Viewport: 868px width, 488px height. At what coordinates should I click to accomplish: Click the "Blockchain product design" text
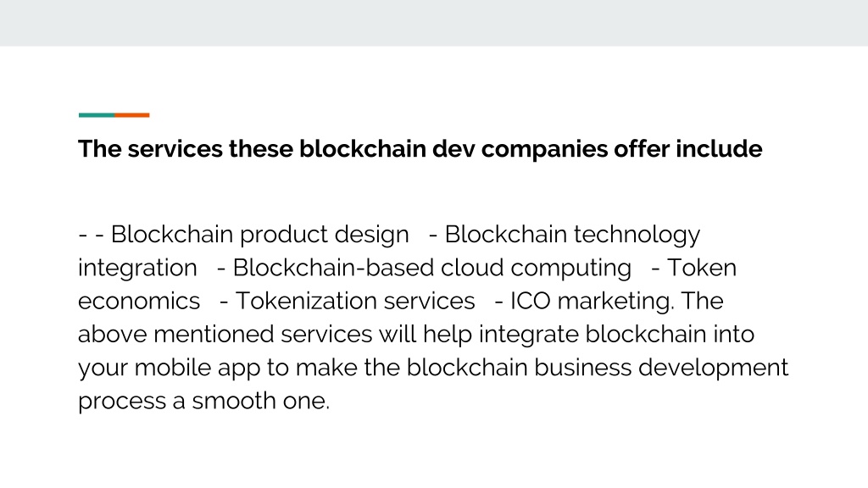point(259,235)
